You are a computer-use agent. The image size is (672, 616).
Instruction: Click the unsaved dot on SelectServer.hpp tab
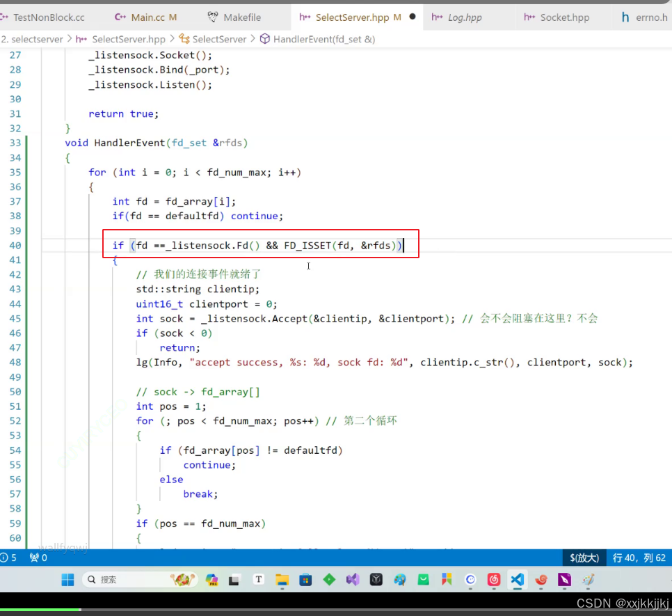click(413, 17)
